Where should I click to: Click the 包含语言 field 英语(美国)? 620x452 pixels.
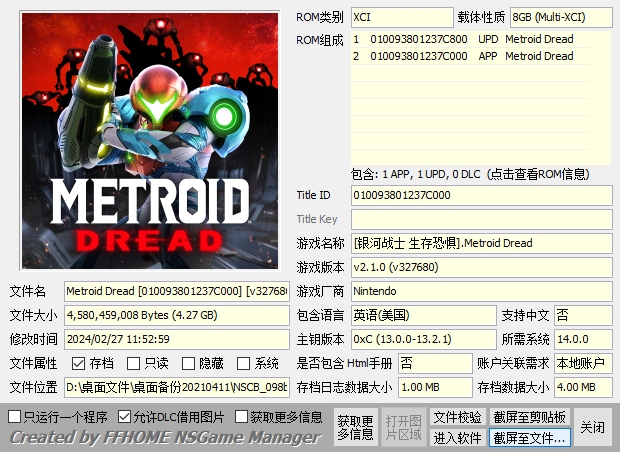[x=423, y=315]
